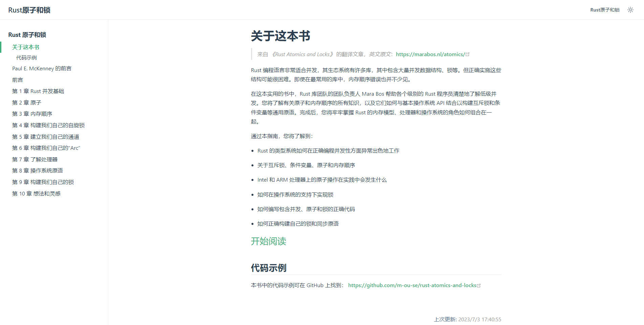Open the Rust原子和锁 site title logo
This screenshot has height=325, width=644.
pos(29,10)
